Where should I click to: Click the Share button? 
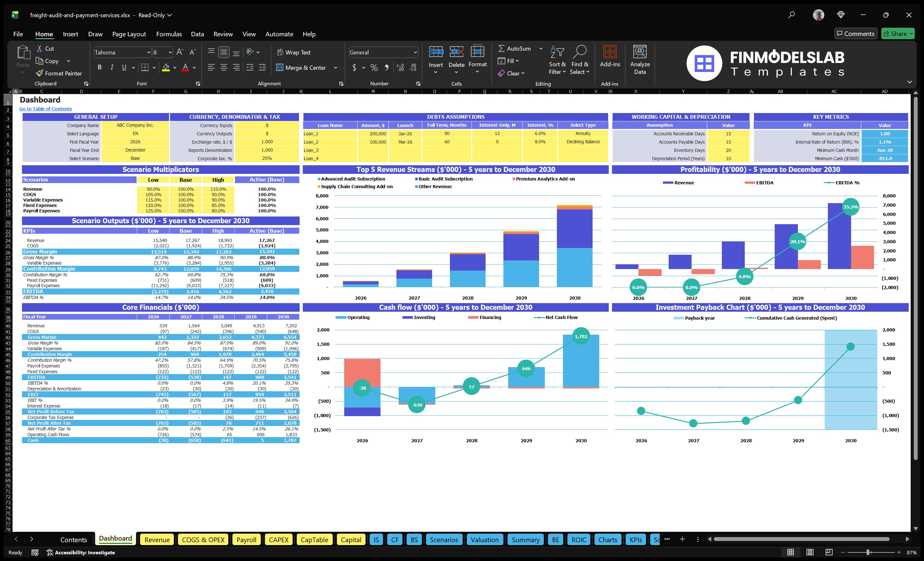pos(898,33)
